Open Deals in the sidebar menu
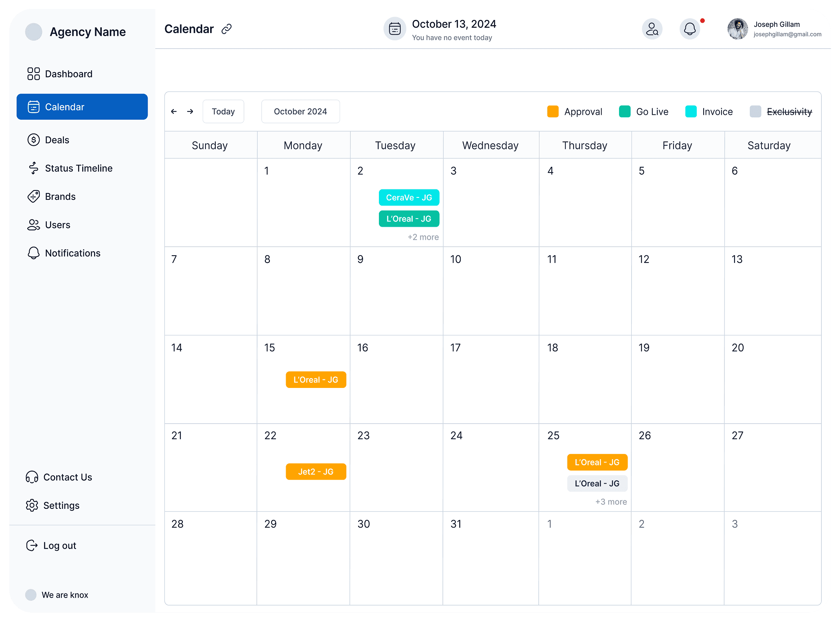Screen dimensions: 840x622 57,140
